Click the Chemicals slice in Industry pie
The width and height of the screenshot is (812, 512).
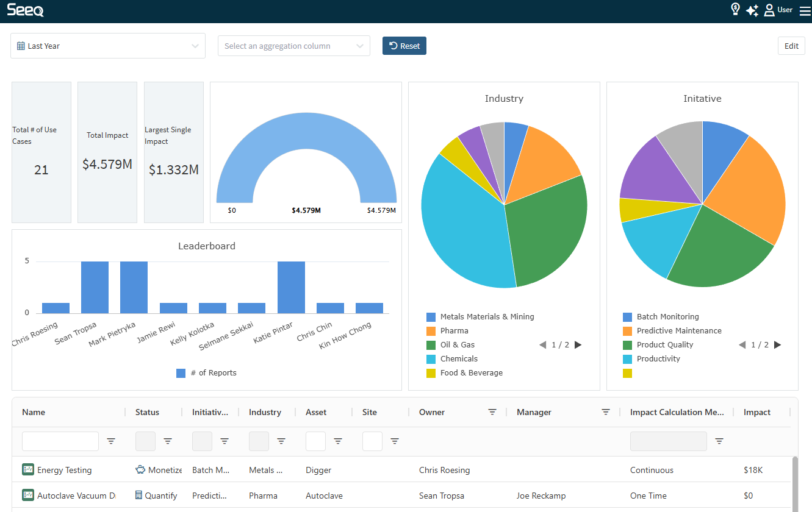(464, 232)
